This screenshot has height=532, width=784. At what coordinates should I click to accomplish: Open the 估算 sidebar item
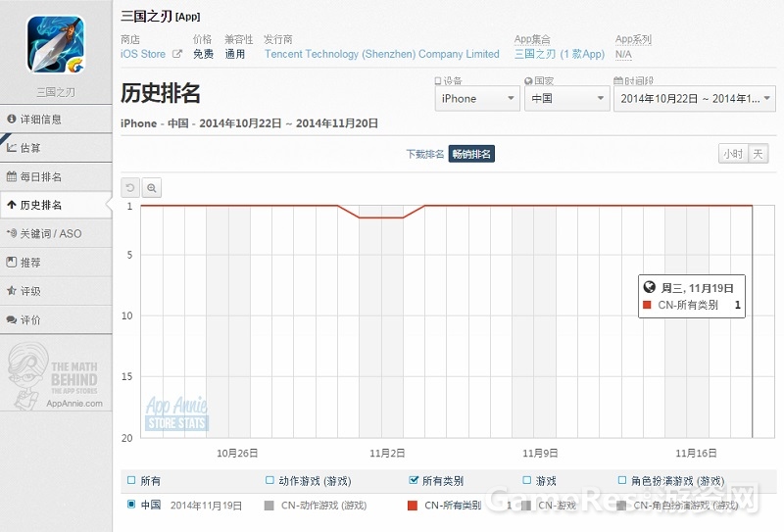click(x=56, y=148)
